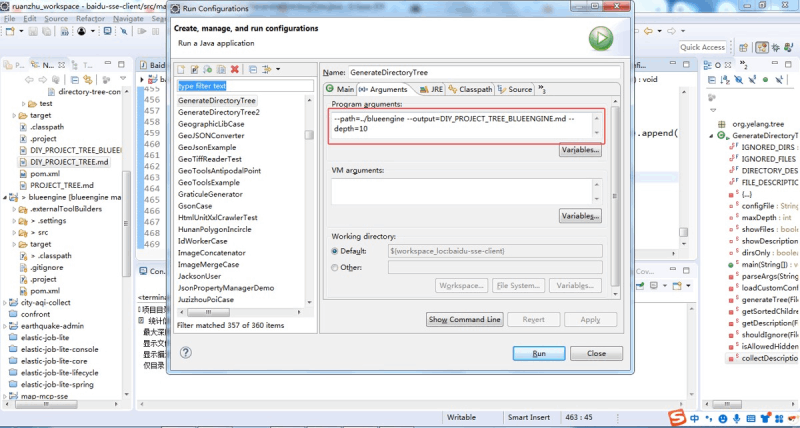Toggle Hide Local Types in Outline toolbar
This screenshot has height=428, width=800.
pyautogui.click(x=779, y=80)
